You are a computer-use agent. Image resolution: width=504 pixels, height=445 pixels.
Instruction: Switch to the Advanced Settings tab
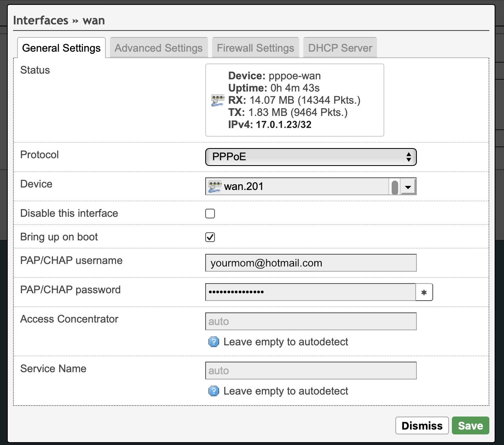pos(159,48)
